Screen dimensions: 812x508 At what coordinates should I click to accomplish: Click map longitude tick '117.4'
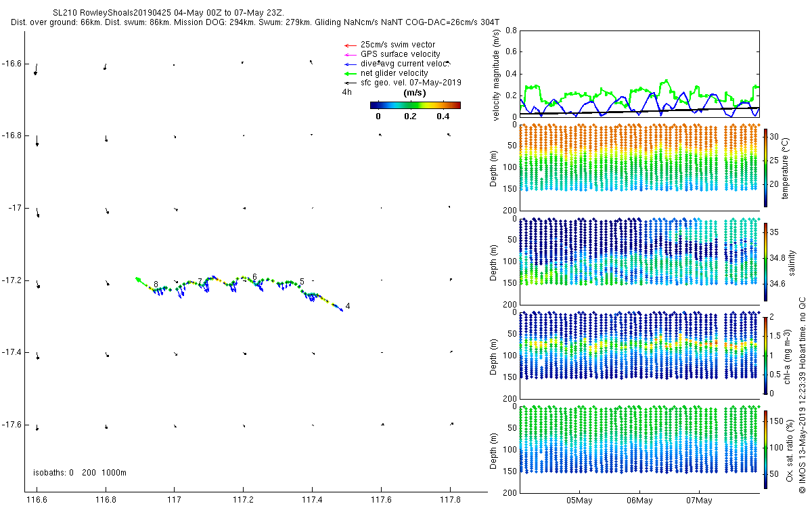pyautogui.click(x=312, y=500)
